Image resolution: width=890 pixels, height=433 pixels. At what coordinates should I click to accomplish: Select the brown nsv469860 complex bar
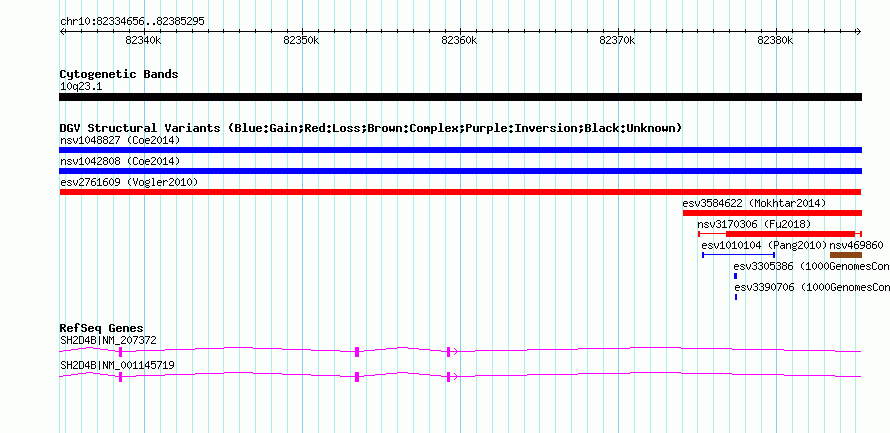[x=846, y=255]
